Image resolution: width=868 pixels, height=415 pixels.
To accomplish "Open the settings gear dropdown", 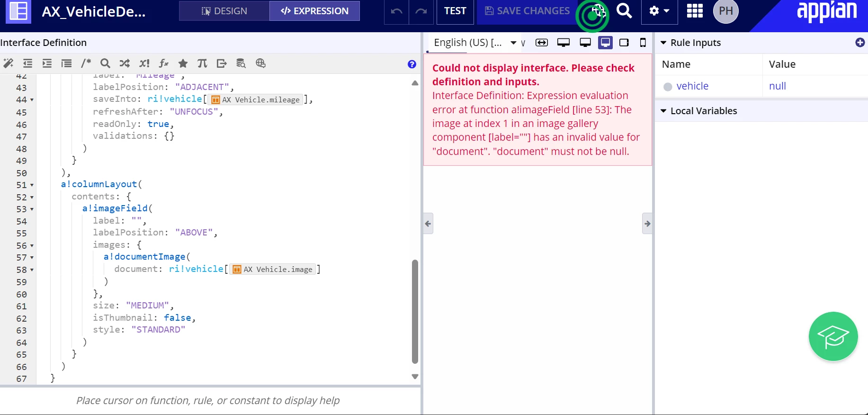I will coord(659,11).
